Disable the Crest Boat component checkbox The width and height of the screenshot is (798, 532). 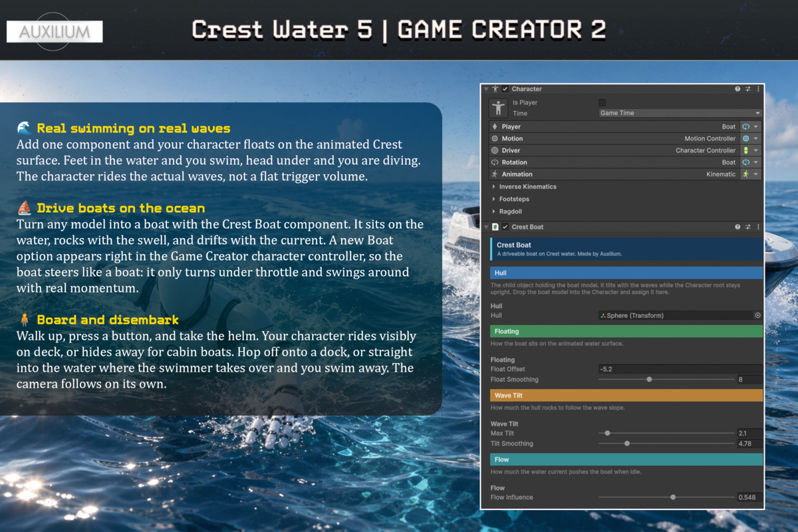click(x=505, y=227)
